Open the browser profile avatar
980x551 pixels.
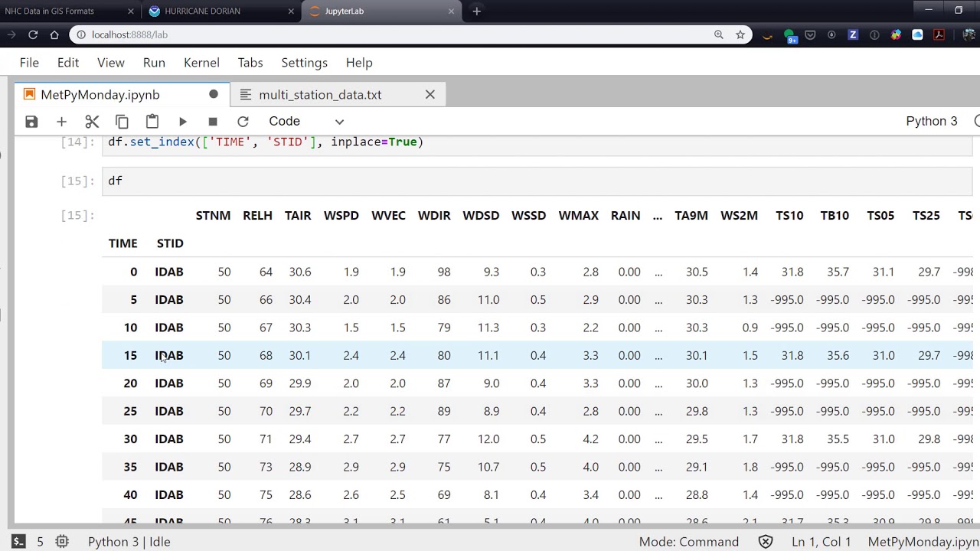[x=971, y=35]
